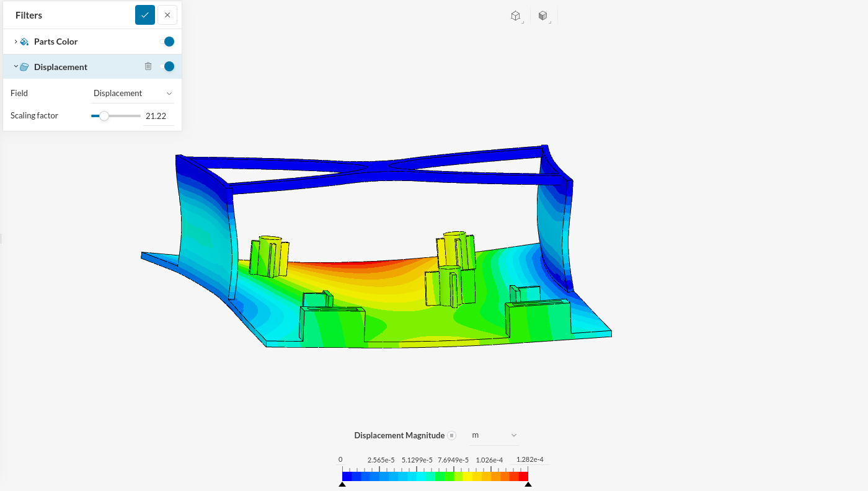Click the legend minimum value field 0
This screenshot has width=868, height=491.
point(340,459)
